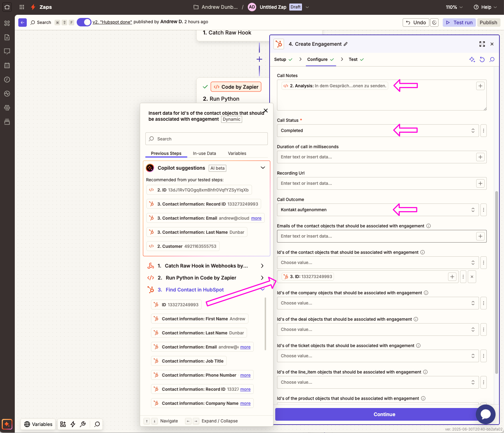Screen dimensions: 504x433
Task: Click the wrench tool icon in bottom toolbar
Action: (x=83, y=424)
